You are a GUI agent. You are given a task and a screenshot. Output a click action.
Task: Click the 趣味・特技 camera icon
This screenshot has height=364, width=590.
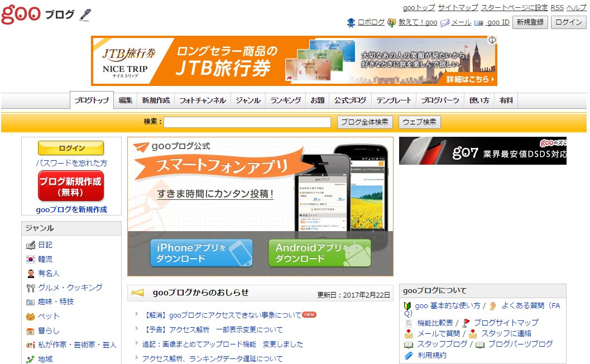(31, 302)
